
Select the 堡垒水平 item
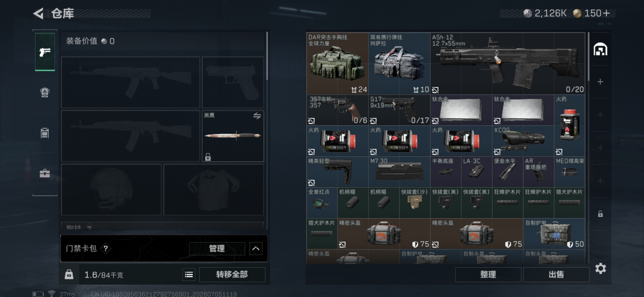[x=508, y=172]
